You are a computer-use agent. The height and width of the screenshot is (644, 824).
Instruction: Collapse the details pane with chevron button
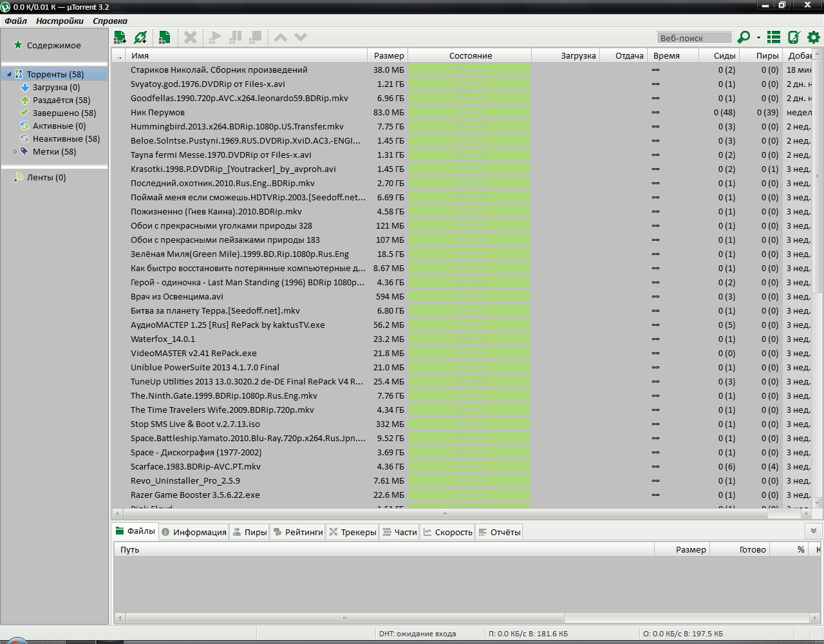pos(814,531)
